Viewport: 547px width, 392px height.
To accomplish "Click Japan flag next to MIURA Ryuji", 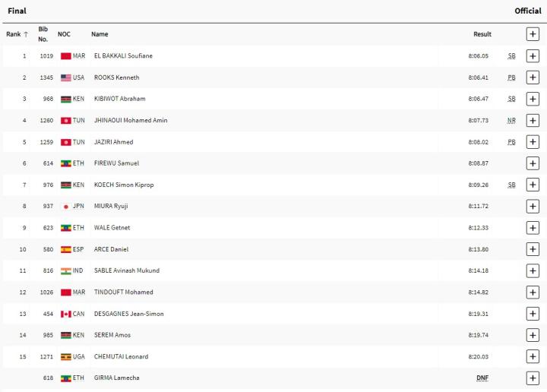I will pyautogui.click(x=66, y=207).
